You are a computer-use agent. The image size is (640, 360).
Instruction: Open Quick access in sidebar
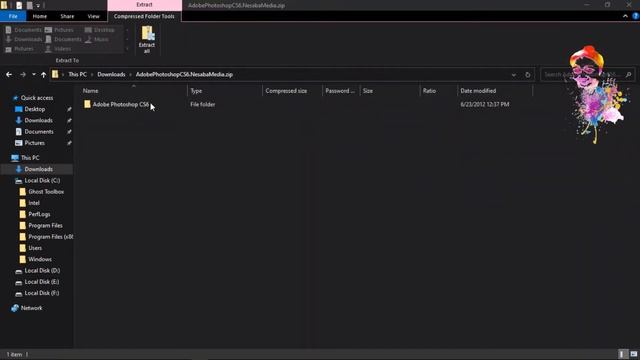click(37, 98)
